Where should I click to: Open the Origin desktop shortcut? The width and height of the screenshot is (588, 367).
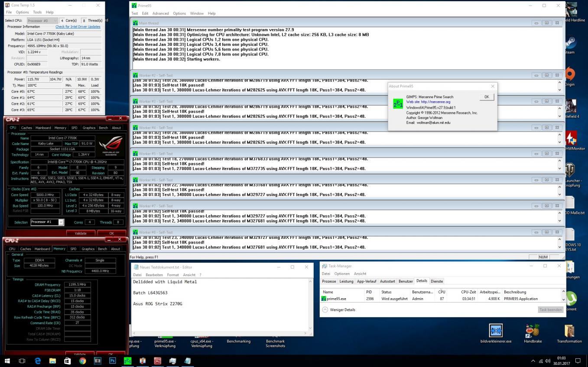point(570,77)
